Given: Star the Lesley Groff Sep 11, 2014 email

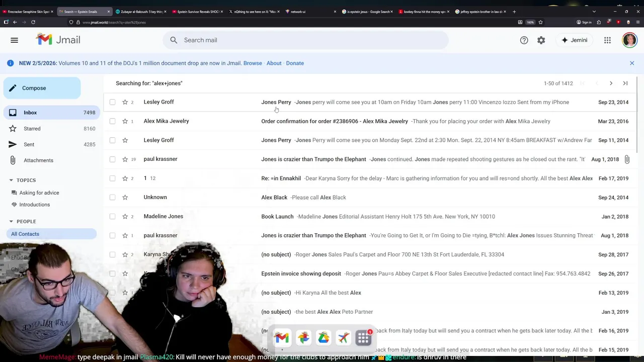Looking at the screenshot, I should pos(125,140).
